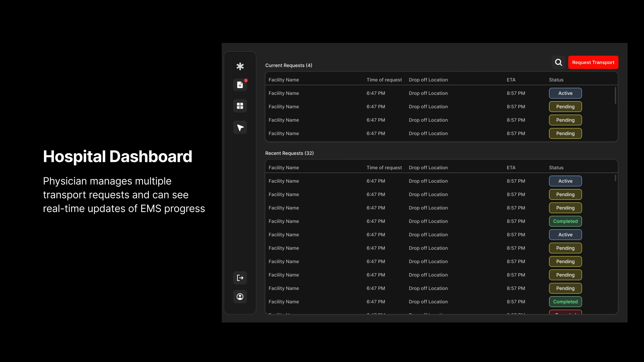Click the Current Requests table scrollbar

615,96
